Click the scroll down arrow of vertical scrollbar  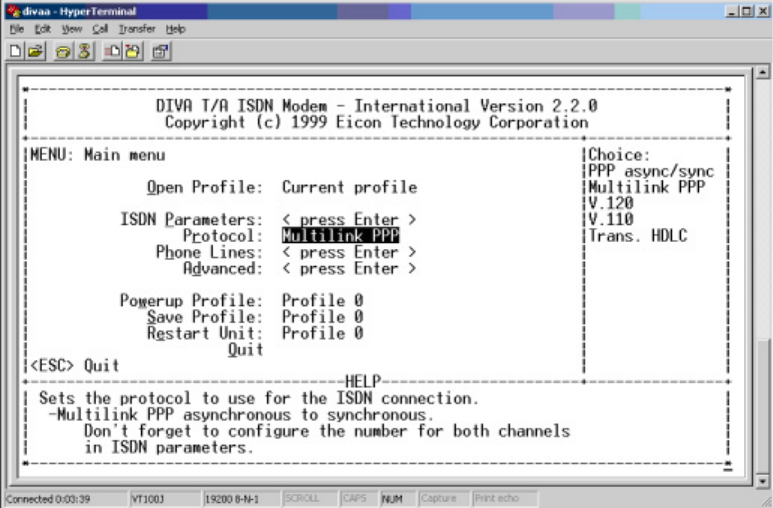(x=762, y=481)
